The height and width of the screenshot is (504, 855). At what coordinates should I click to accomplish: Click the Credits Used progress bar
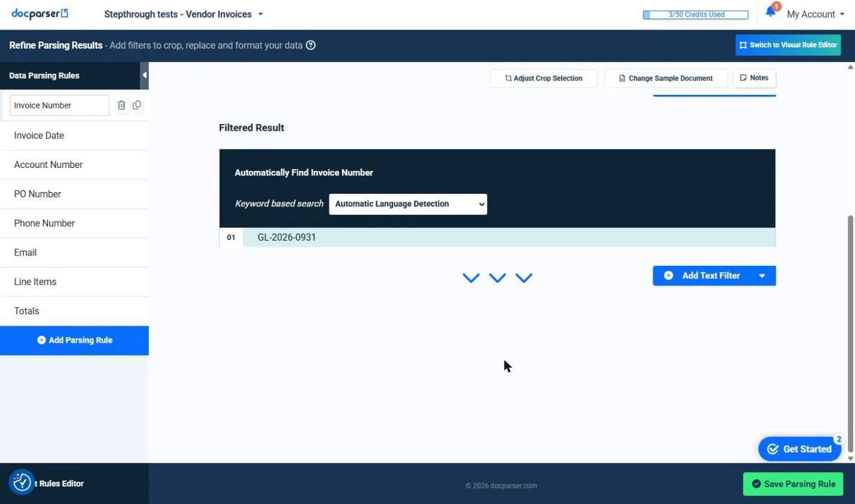coord(695,15)
